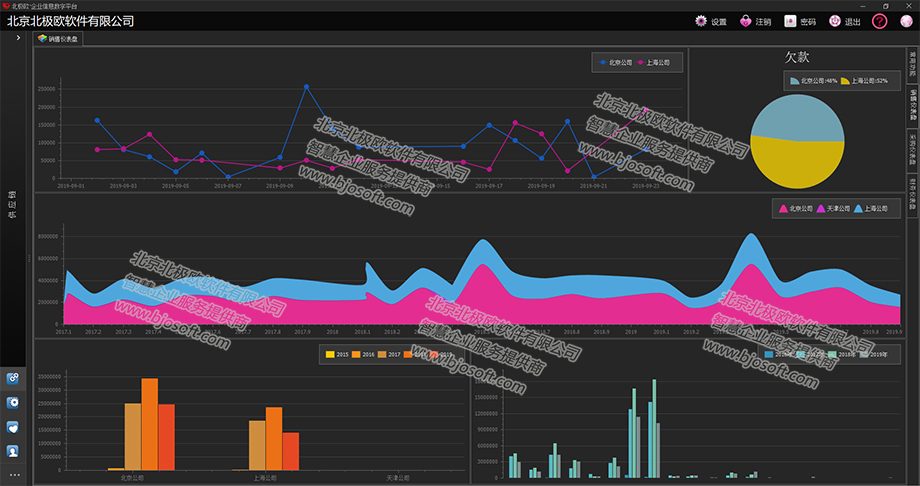Click the 设置 text label

click(719, 22)
